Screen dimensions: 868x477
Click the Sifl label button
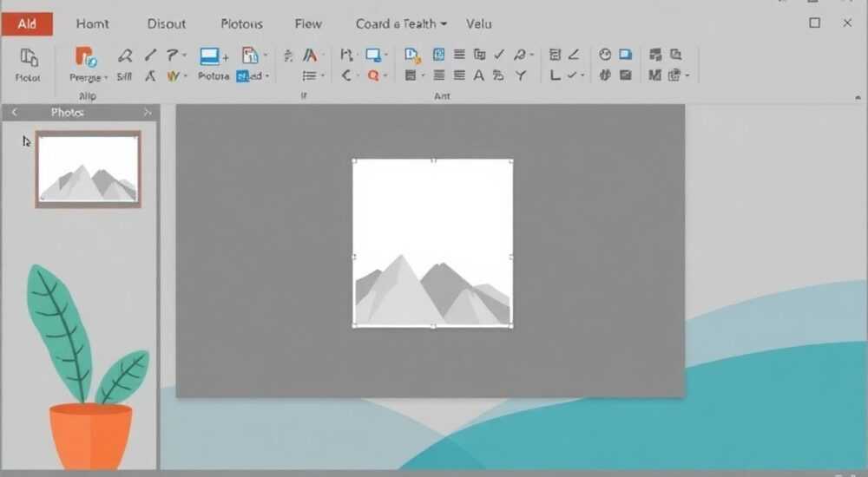pyautogui.click(x=124, y=77)
